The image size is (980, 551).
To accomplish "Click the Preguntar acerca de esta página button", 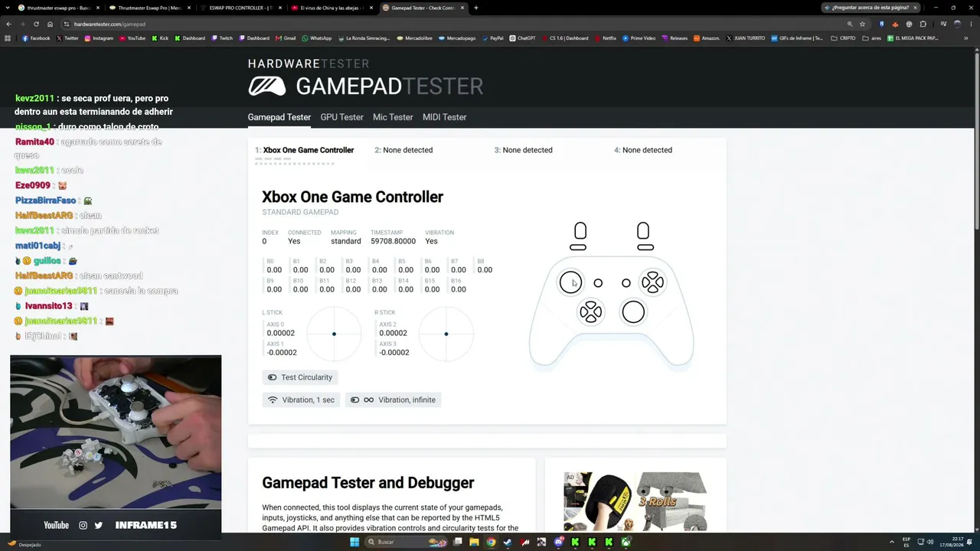I will click(x=870, y=8).
